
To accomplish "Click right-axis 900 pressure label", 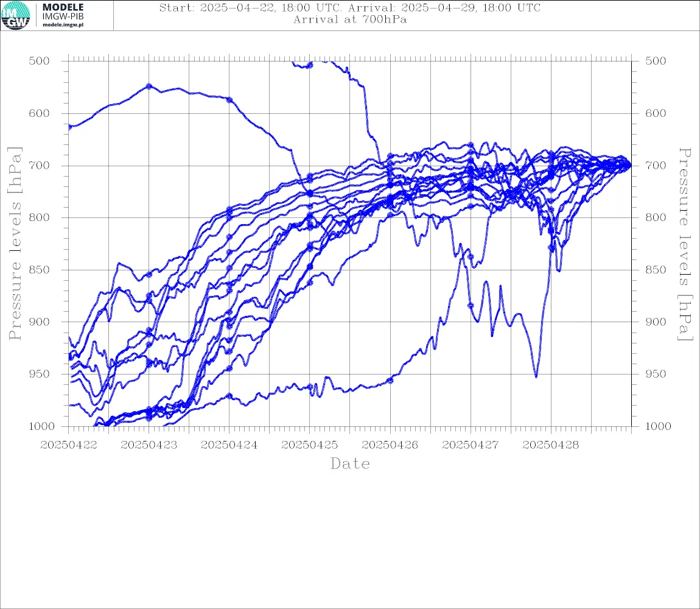I will [x=656, y=322].
